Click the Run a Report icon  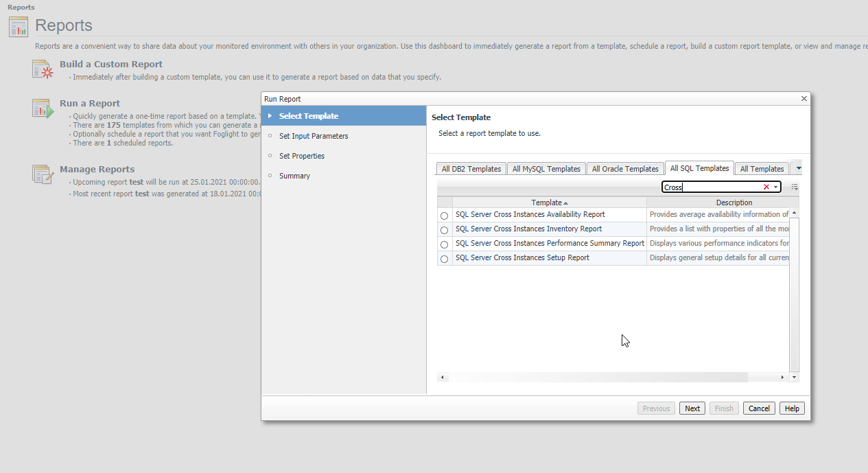click(x=43, y=108)
